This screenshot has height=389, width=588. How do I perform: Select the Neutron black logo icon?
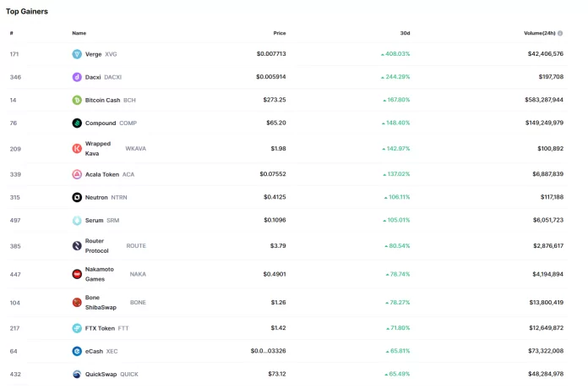point(77,197)
